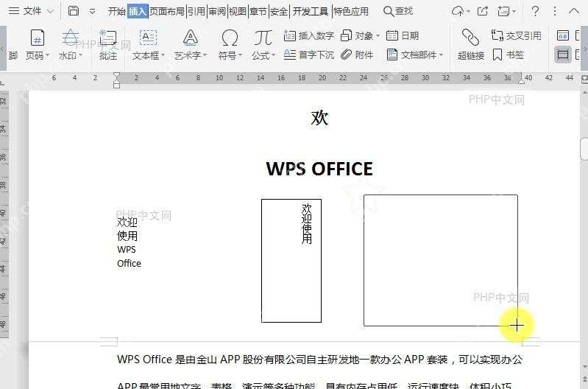Select the 插入 tab
Viewport: 588px width, 389px height.
click(138, 11)
